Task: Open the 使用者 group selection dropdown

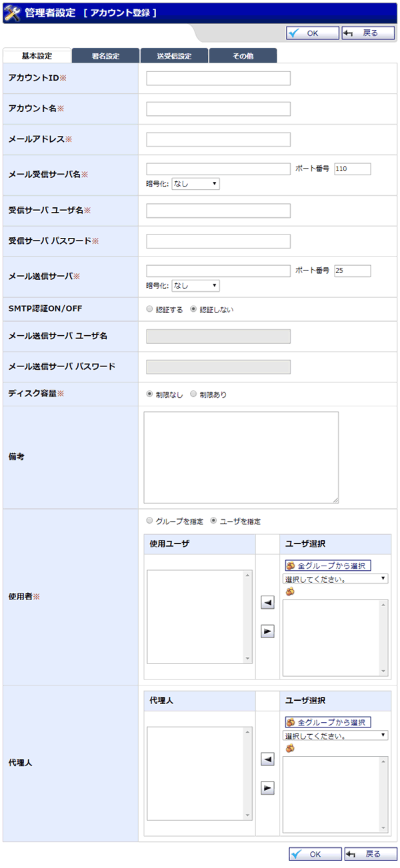Action: point(335,579)
